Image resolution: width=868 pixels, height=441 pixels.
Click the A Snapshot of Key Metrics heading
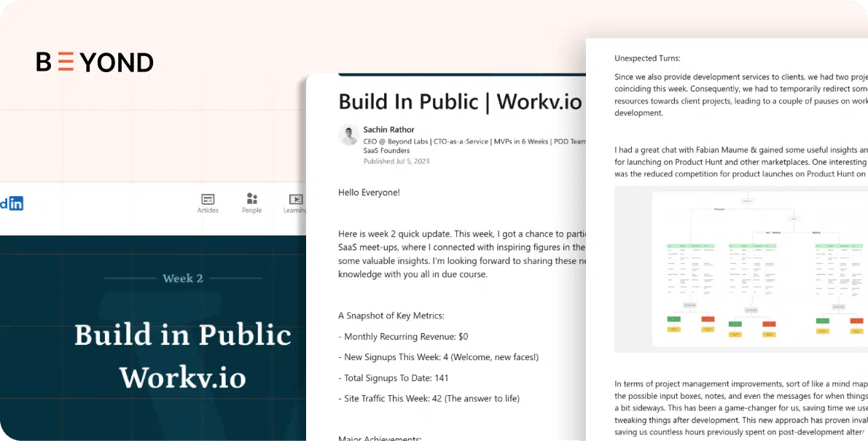(391, 316)
